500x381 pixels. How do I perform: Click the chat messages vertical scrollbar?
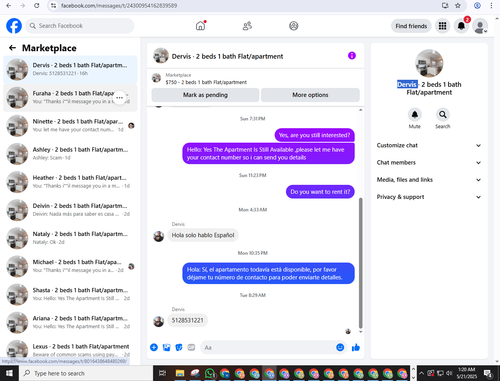(x=360, y=263)
